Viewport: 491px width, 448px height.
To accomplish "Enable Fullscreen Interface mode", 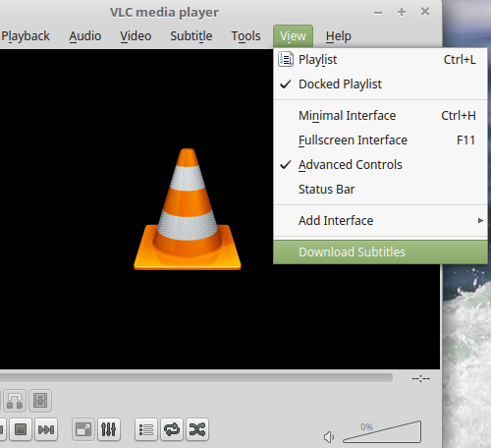I will point(380,140).
